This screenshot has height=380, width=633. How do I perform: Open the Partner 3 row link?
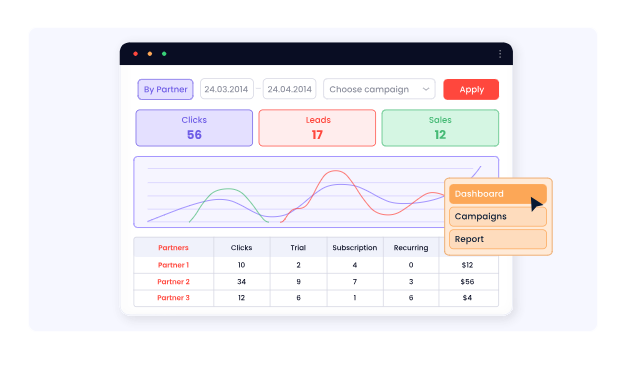[x=173, y=298]
